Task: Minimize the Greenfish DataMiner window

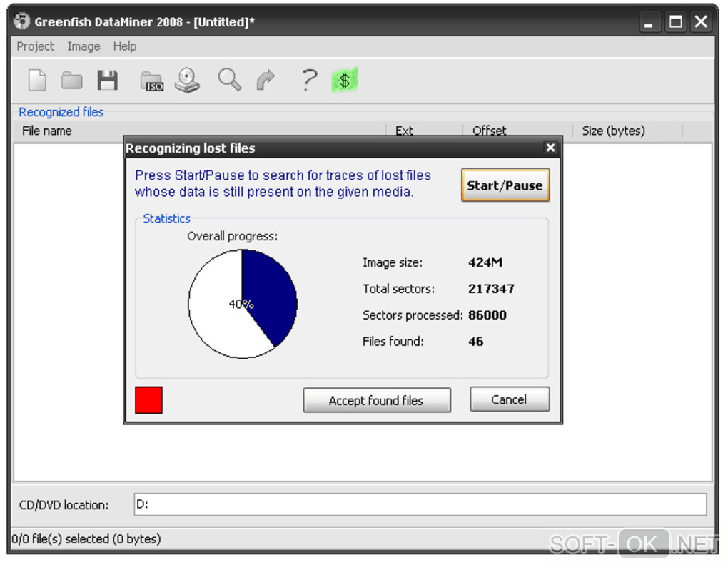Action: coord(649,22)
